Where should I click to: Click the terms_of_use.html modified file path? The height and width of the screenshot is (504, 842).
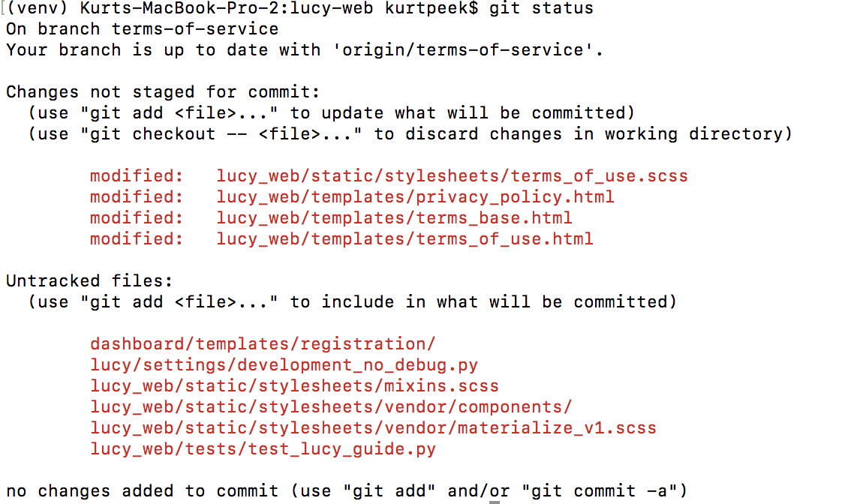[404, 239]
